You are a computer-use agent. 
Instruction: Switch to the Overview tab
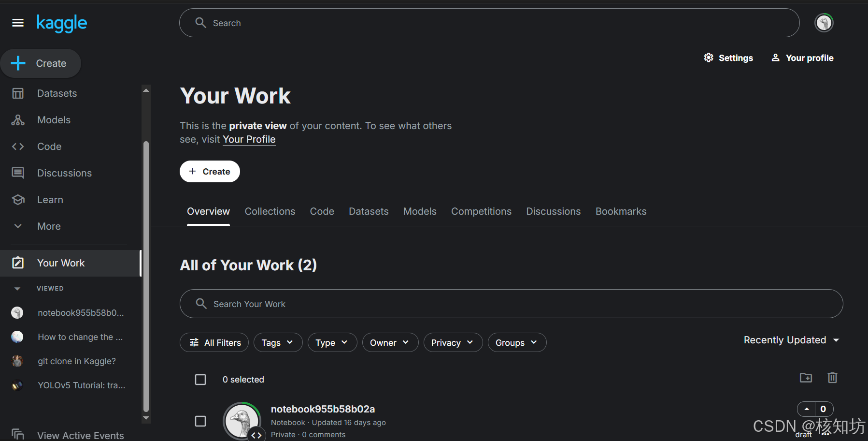[208, 211]
